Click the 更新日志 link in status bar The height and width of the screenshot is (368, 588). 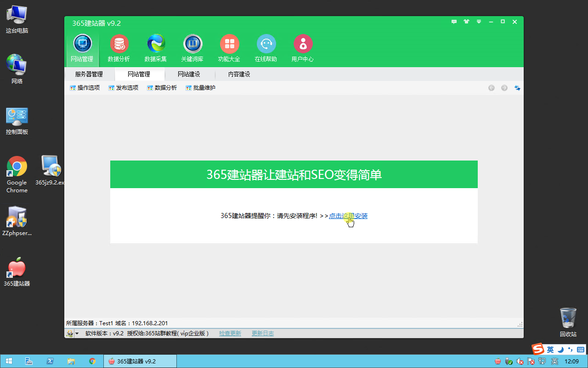click(263, 333)
